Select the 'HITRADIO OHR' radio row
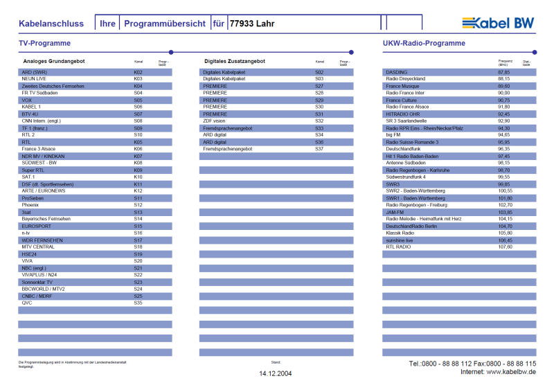554x392 pixels. pos(459,114)
